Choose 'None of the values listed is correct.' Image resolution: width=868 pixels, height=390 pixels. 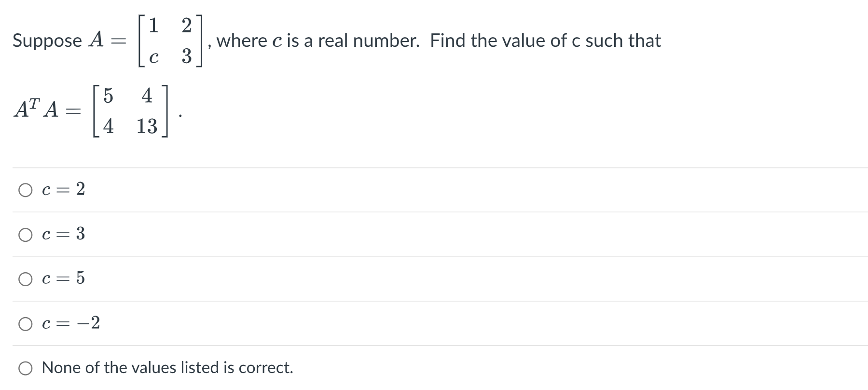pos(25,368)
